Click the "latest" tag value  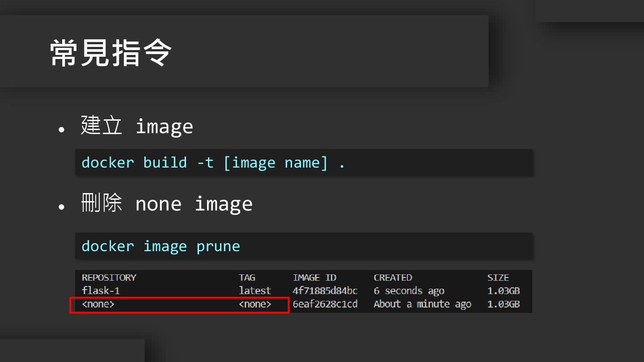coord(255,291)
